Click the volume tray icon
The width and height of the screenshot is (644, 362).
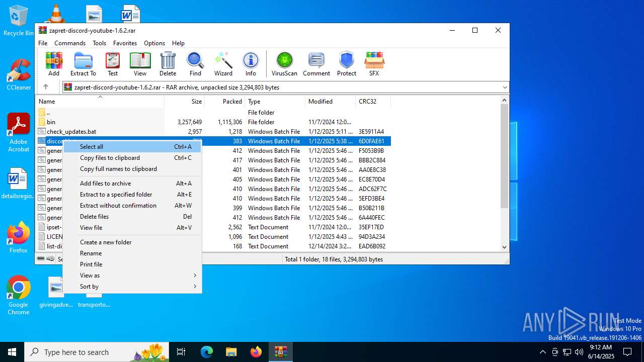pyautogui.click(x=579, y=352)
